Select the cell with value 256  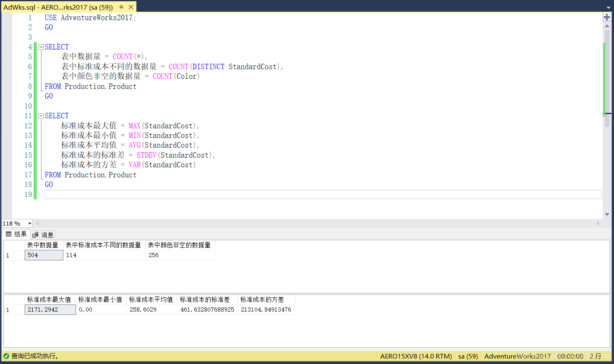coord(180,255)
